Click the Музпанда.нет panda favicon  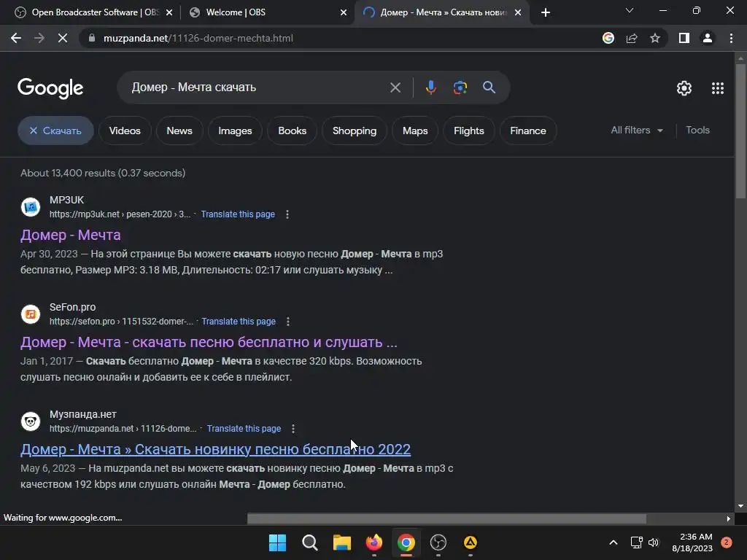pyautogui.click(x=31, y=421)
